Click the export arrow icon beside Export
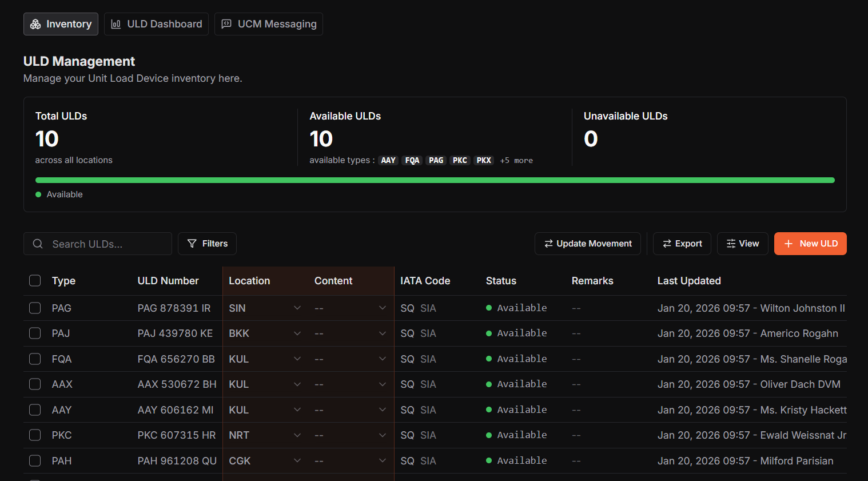 pos(667,243)
